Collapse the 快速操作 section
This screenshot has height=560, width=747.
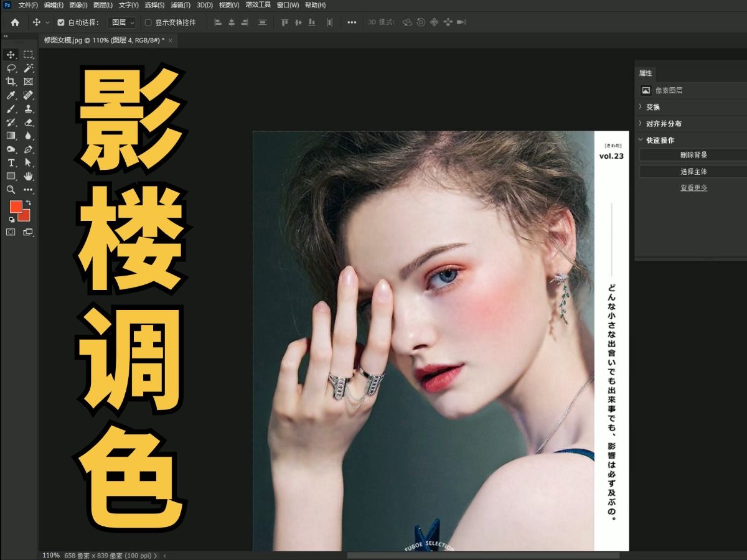click(640, 140)
